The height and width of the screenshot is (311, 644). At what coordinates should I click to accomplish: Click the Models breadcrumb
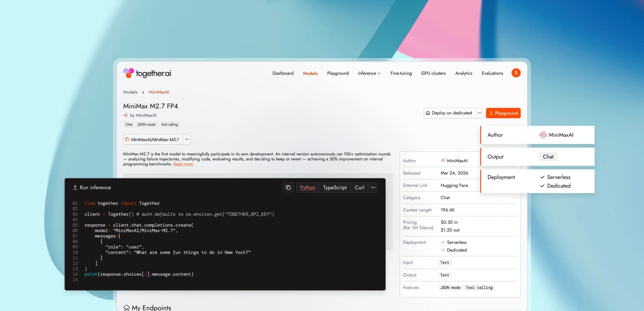pyautogui.click(x=130, y=92)
